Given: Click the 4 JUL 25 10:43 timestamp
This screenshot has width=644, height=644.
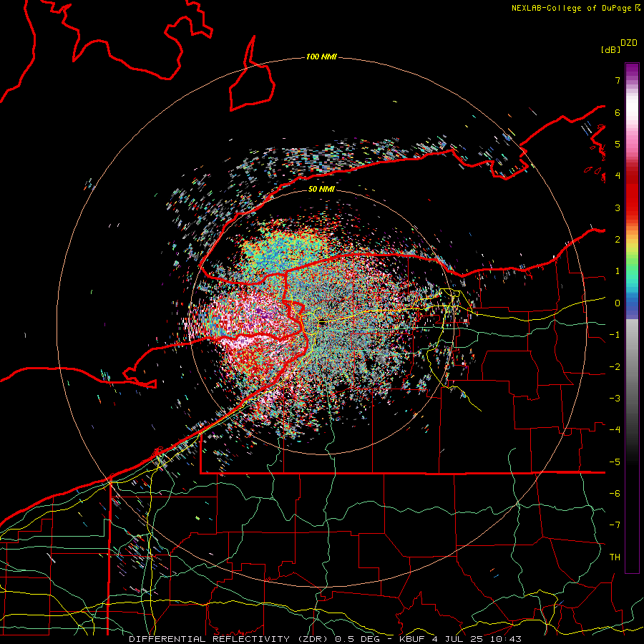Looking at the screenshot, I should [477, 639].
